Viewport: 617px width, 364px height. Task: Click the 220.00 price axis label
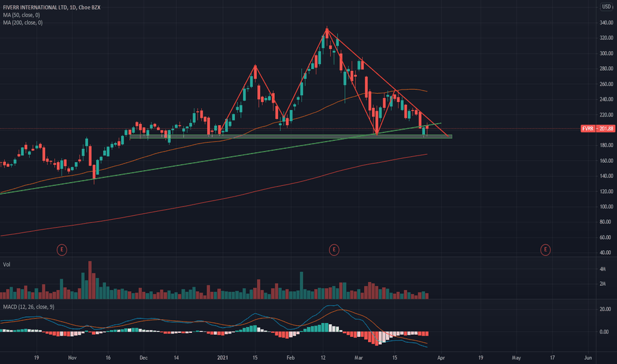606,115
